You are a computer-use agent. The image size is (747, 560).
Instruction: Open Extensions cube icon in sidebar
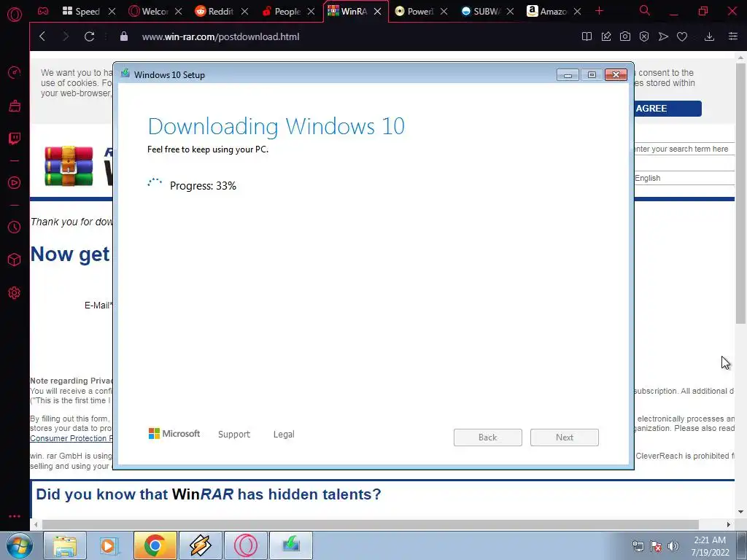tap(15, 260)
